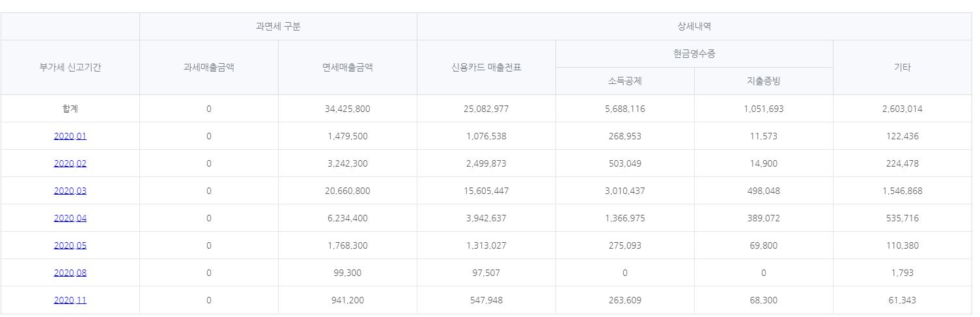Select the cell showing 941,200
This screenshot has height=317, width=980.
(347, 300)
